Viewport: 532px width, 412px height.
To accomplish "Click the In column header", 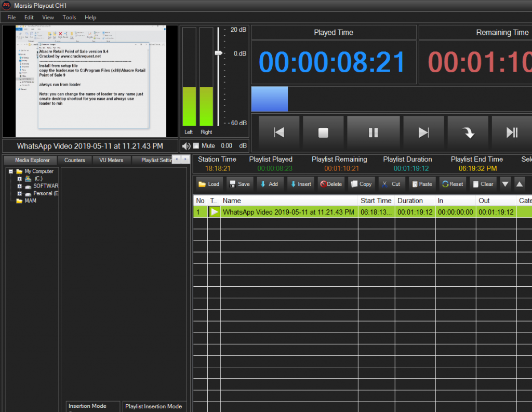I will coord(456,201).
